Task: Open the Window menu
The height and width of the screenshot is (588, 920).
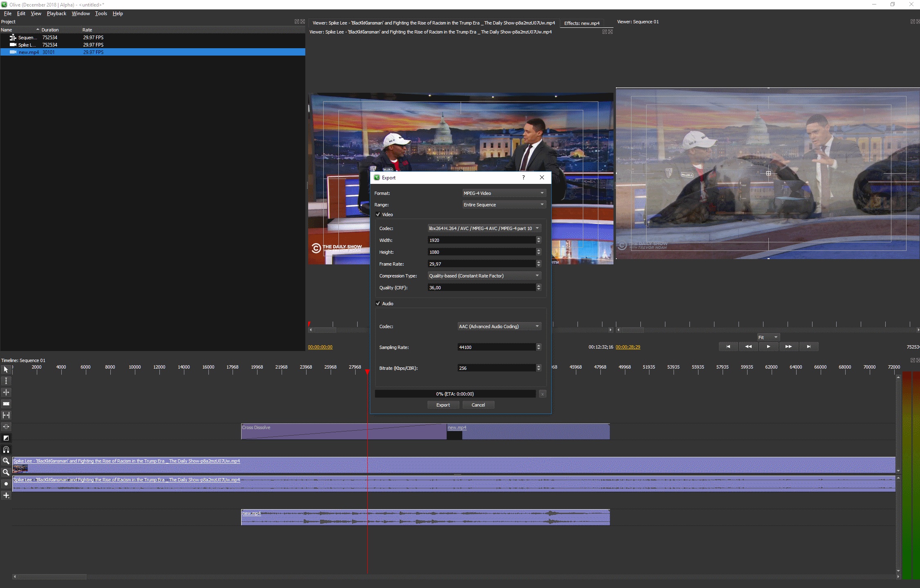Action: point(81,13)
